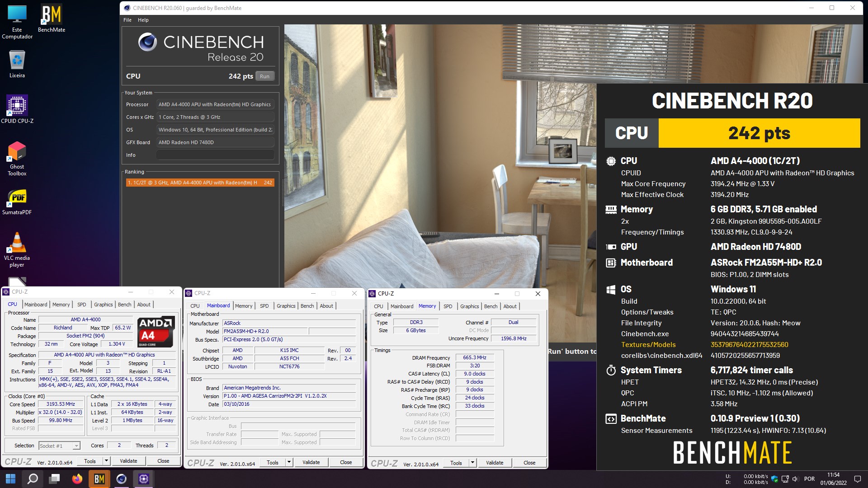Open the Ghost Toolbox desktop shortcut

[x=17, y=158]
